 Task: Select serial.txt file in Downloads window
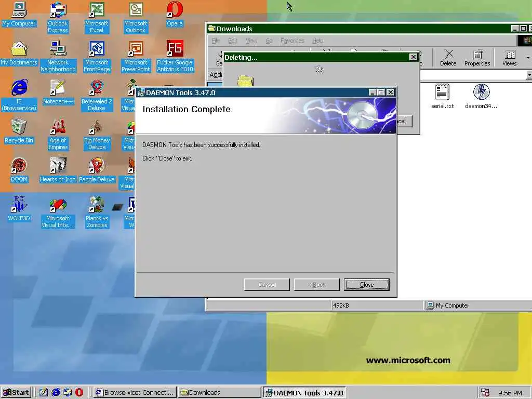pos(443,96)
